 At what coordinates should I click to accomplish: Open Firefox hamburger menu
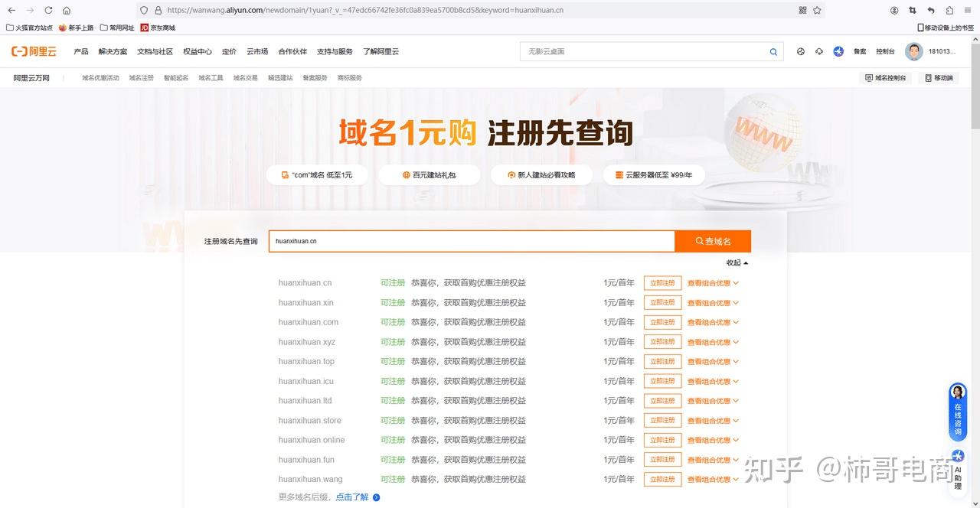pyautogui.click(x=968, y=10)
